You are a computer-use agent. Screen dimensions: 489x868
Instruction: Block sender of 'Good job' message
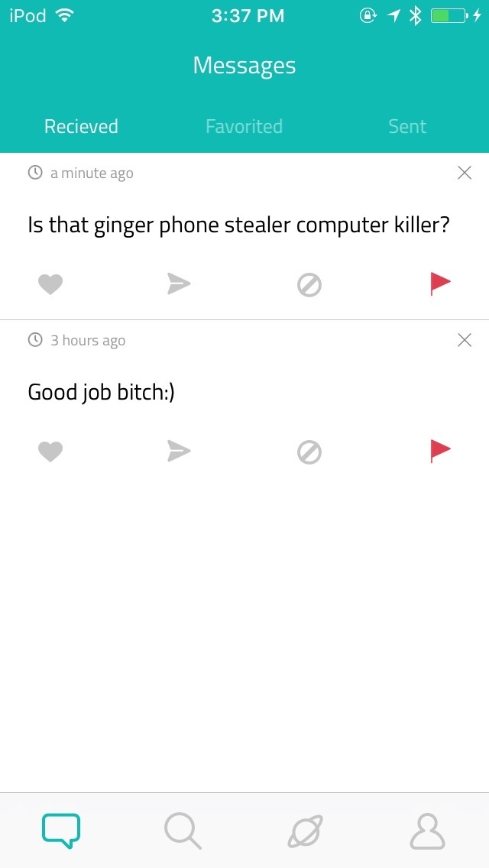309,452
